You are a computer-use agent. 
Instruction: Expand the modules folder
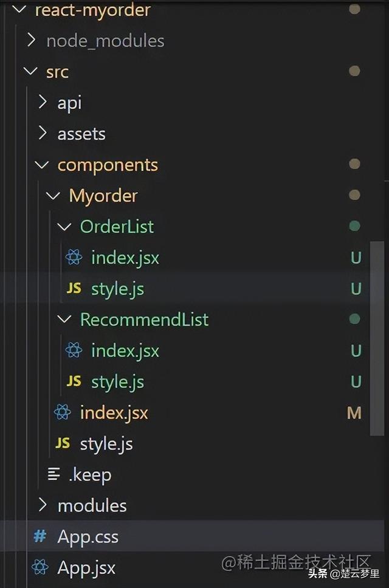coord(42,505)
